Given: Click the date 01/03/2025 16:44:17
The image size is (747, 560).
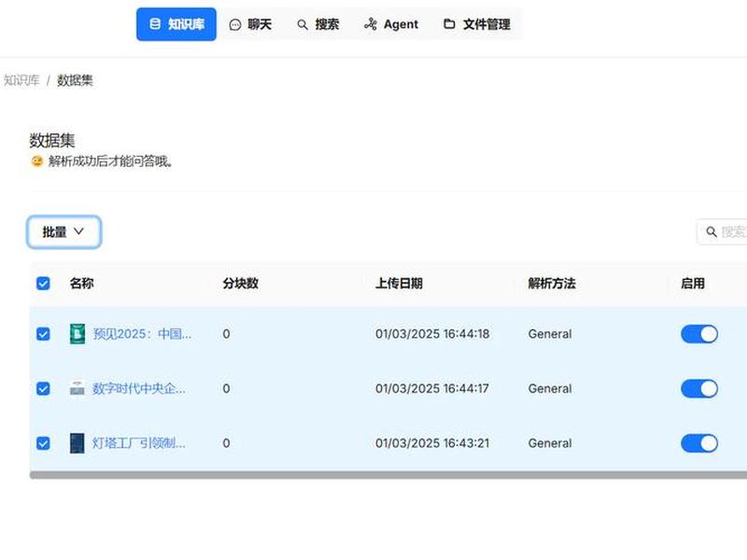Looking at the screenshot, I should click(x=432, y=388).
